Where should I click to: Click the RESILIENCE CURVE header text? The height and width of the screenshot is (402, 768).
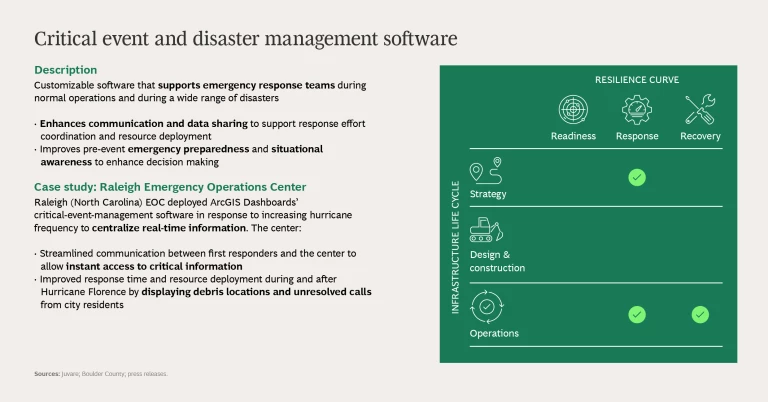coord(637,79)
